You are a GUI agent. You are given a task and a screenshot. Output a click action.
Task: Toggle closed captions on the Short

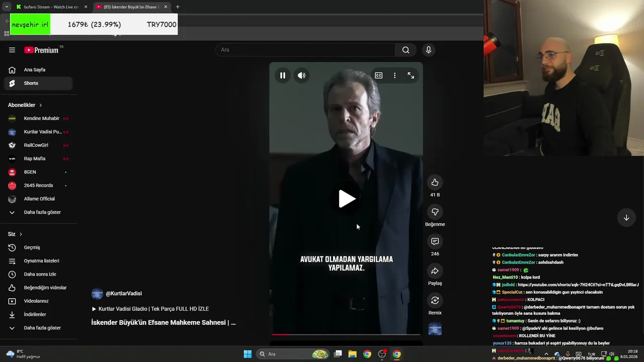(378, 75)
